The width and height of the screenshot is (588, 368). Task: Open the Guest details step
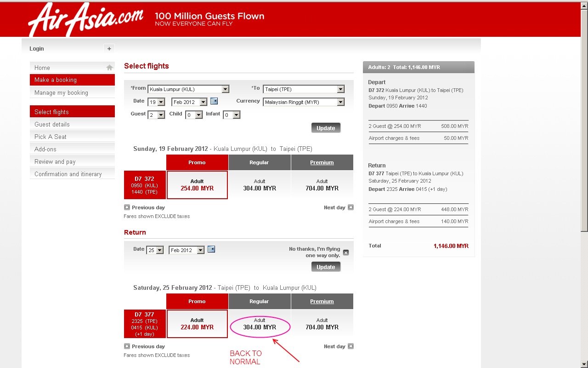(x=72, y=124)
